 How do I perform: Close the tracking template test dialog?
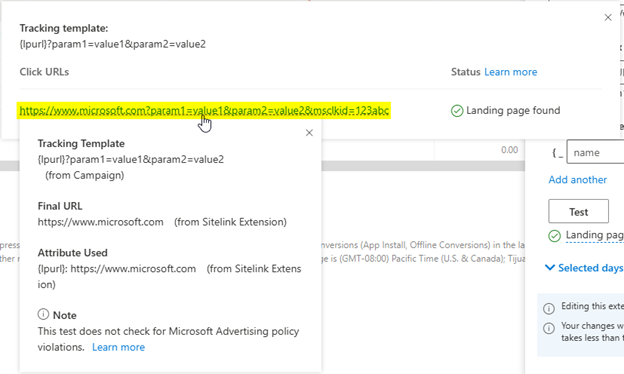click(608, 18)
